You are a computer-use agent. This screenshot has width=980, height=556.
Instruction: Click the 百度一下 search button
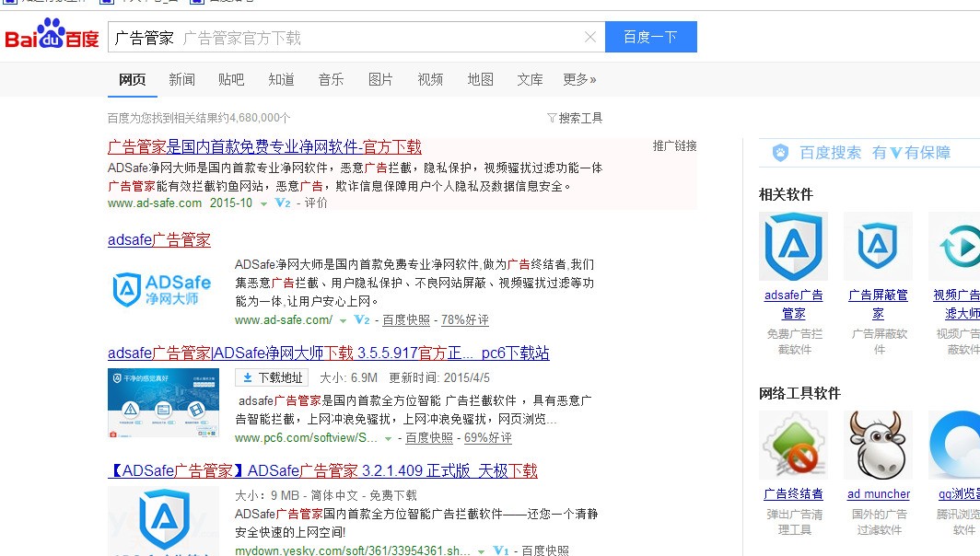pos(650,37)
